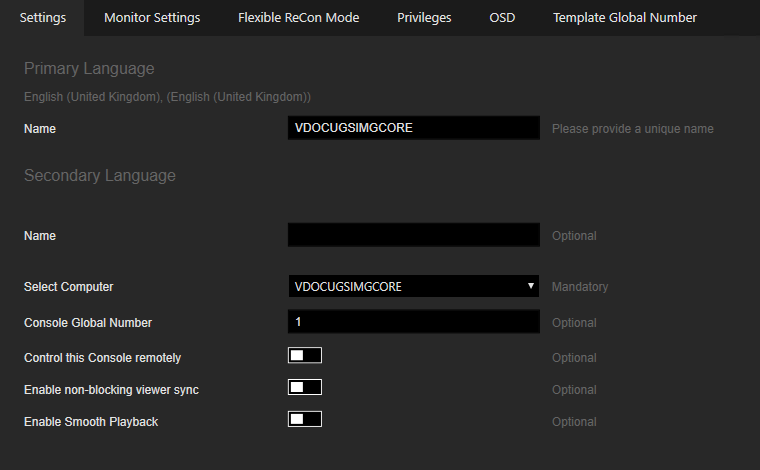This screenshot has width=760, height=470.
Task: Open the Flexible ReCon Mode tab
Action: pos(298,18)
